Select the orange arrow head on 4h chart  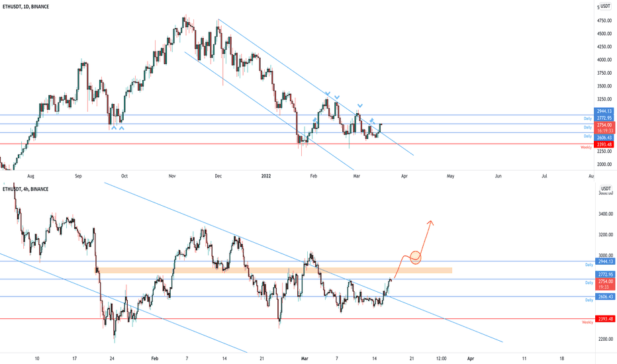pyautogui.click(x=431, y=223)
